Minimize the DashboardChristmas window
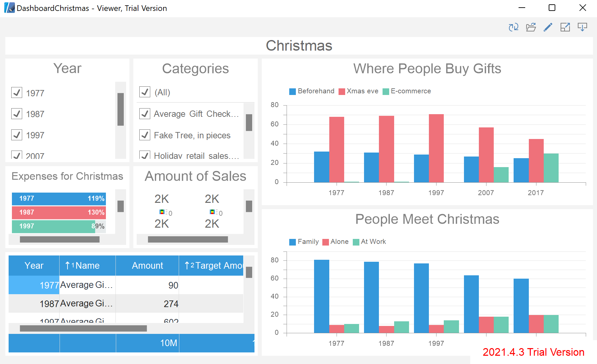The height and width of the screenshot is (364, 597). (522, 8)
